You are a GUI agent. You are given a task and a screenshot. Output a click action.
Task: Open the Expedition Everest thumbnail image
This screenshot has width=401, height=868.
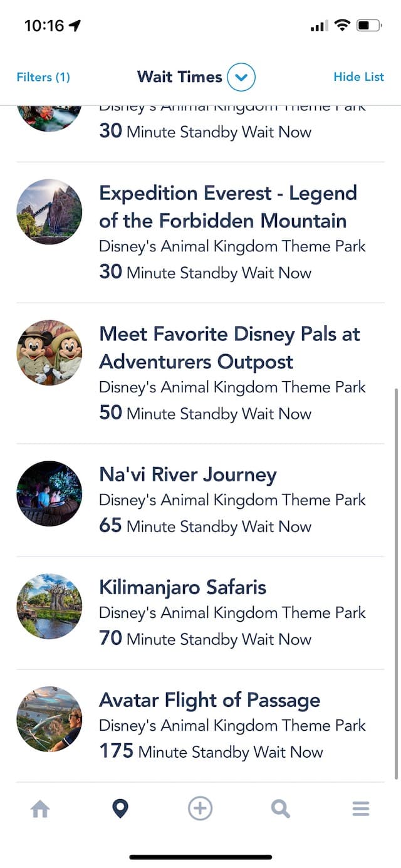49,211
